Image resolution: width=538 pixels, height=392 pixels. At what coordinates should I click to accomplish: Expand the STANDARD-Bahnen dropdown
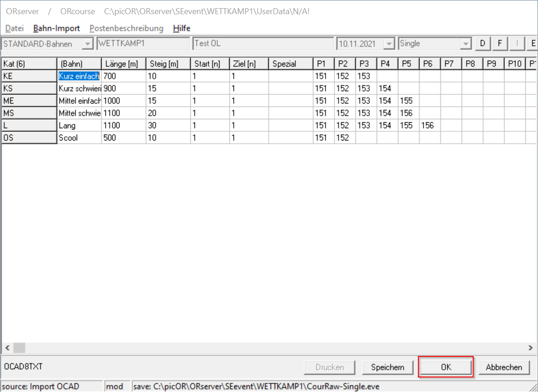pos(87,44)
